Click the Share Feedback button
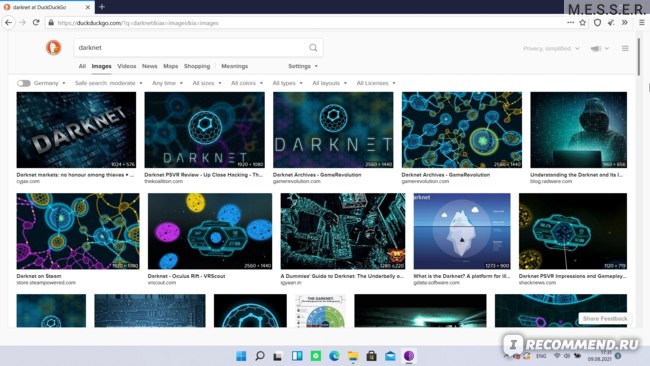The width and height of the screenshot is (650, 366). 605,319
